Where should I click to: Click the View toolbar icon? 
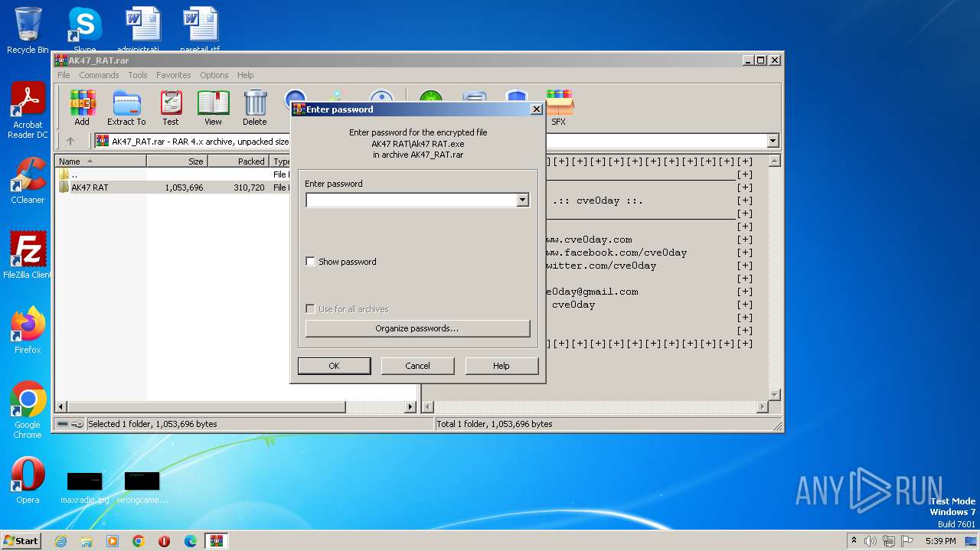[213, 107]
